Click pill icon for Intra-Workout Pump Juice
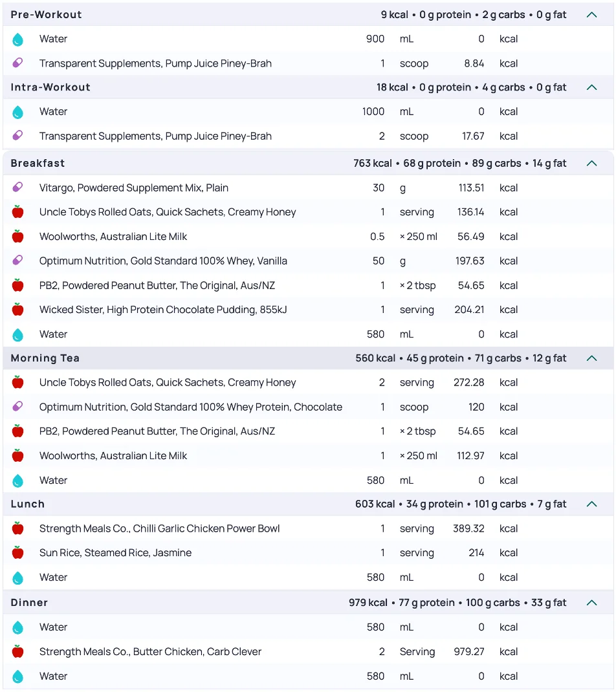 point(18,136)
